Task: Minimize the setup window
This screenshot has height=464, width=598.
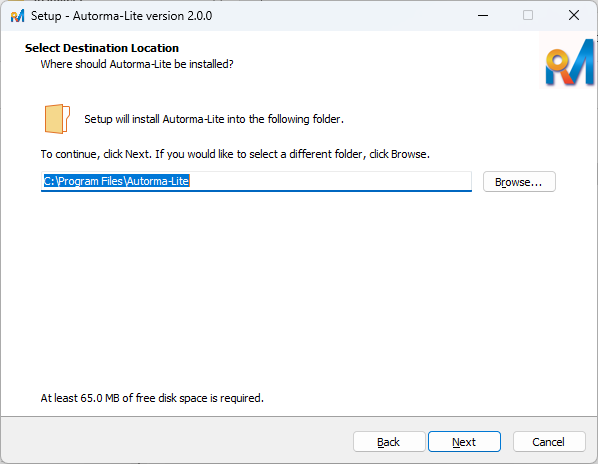Action: tap(483, 16)
